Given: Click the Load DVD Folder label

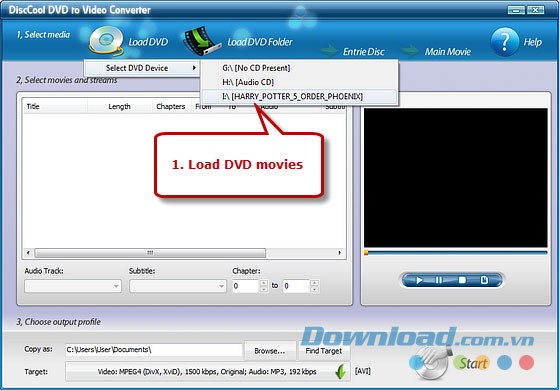Looking at the screenshot, I should [260, 42].
